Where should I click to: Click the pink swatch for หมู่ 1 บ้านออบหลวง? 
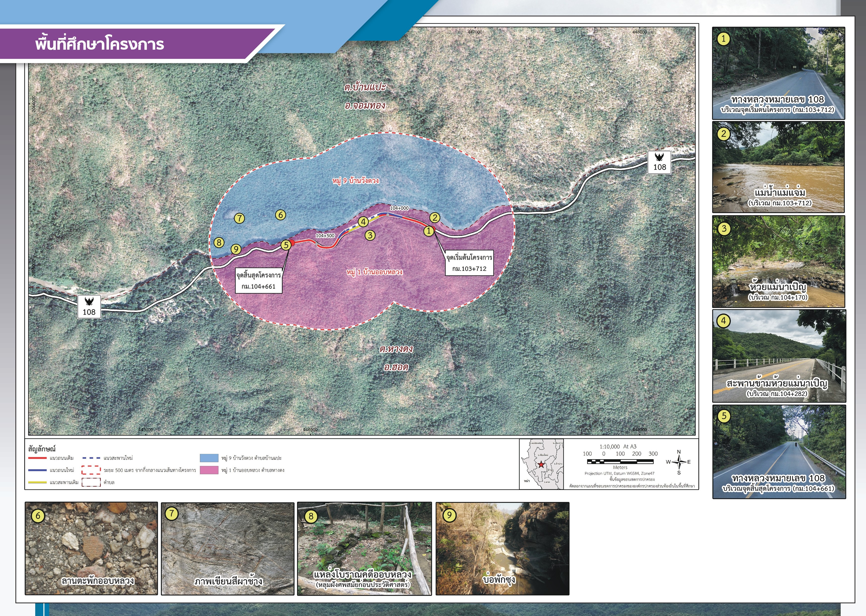pyautogui.click(x=209, y=470)
